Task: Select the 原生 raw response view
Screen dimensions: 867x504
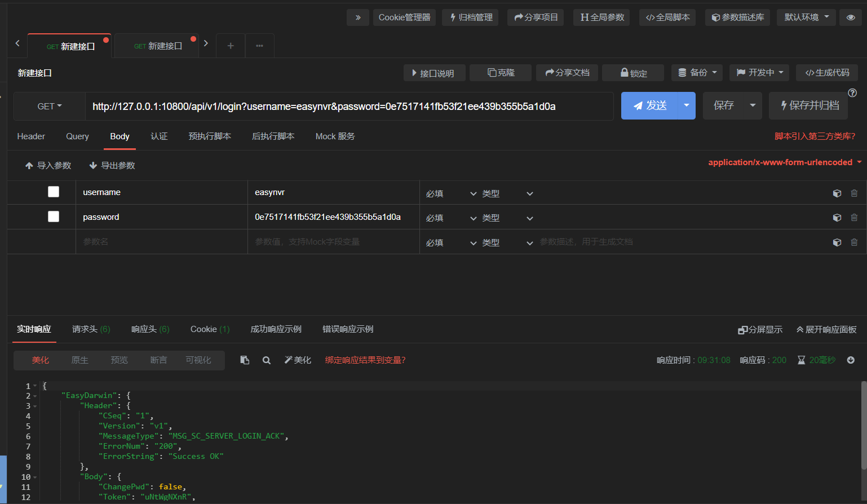Action: [79, 360]
